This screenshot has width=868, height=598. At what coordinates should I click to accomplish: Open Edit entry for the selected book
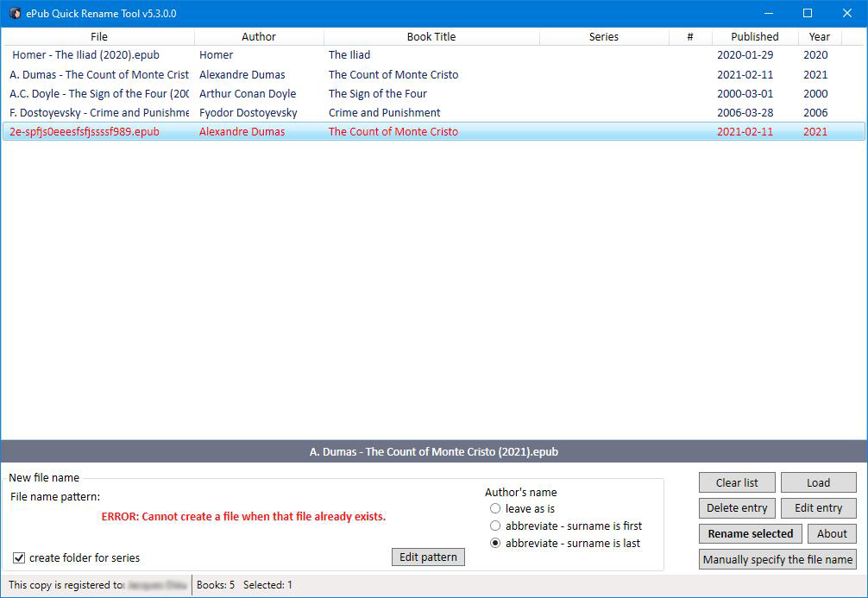(818, 508)
